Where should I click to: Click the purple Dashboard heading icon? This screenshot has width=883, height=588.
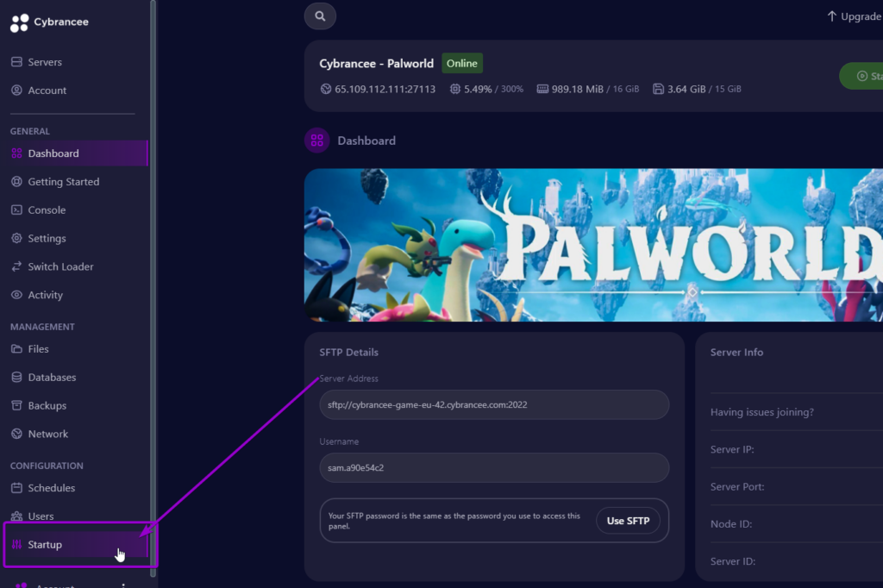(317, 141)
